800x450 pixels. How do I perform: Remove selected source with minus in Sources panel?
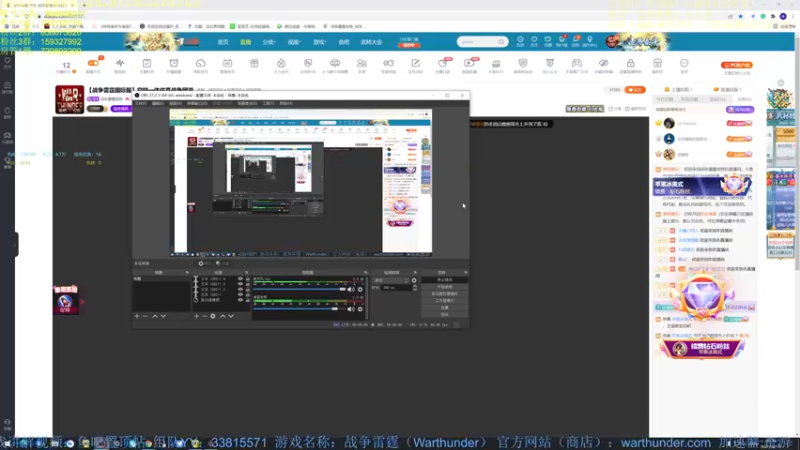pos(205,316)
